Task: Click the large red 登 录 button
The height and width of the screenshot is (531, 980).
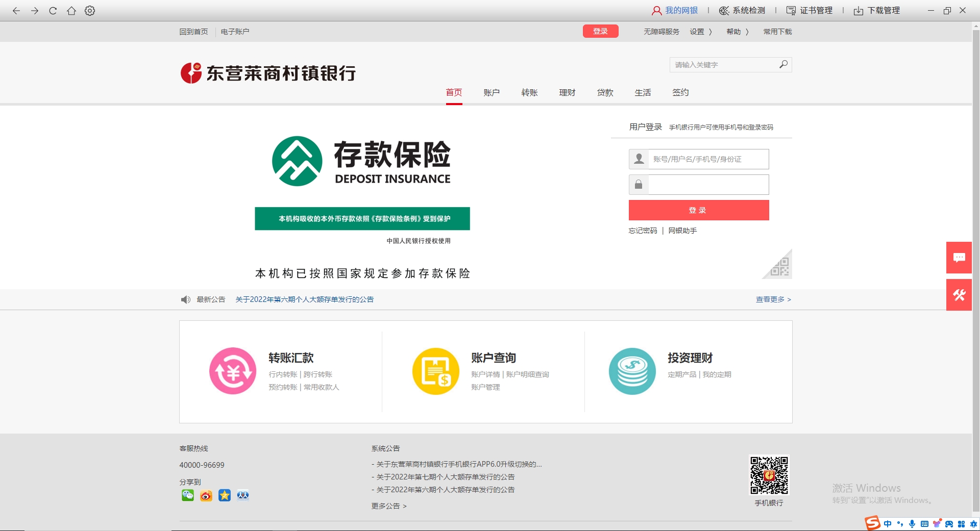Action: (x=699, y=210)
